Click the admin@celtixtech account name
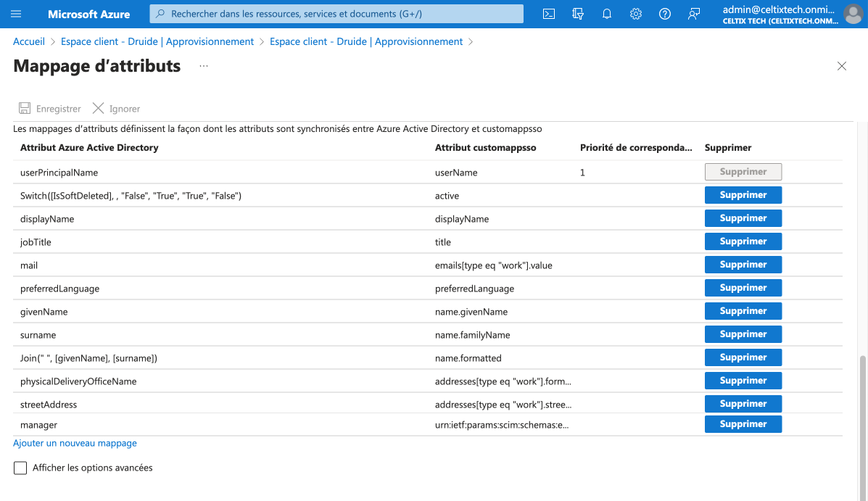 coord(778,9)
